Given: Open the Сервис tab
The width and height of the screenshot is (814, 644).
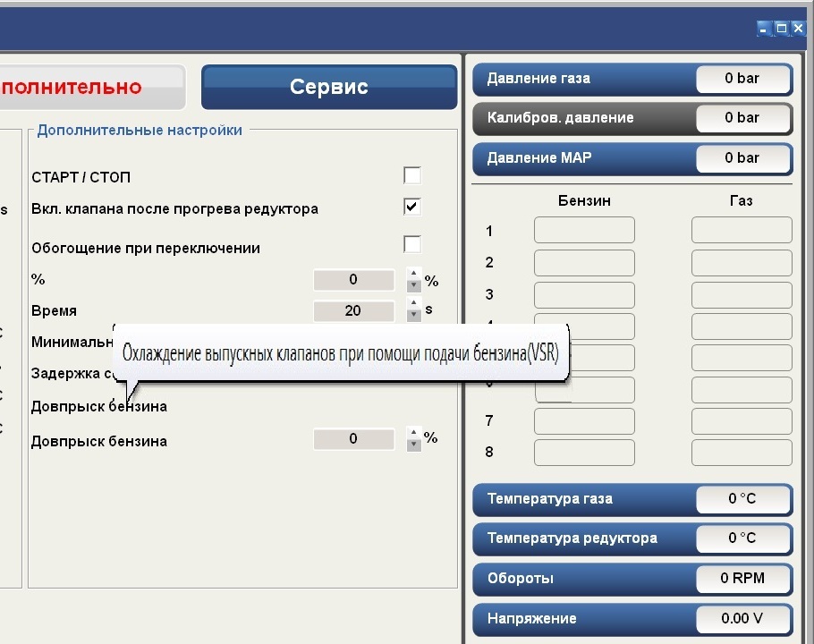Looking at the screenshot, I should coord(329,88).
